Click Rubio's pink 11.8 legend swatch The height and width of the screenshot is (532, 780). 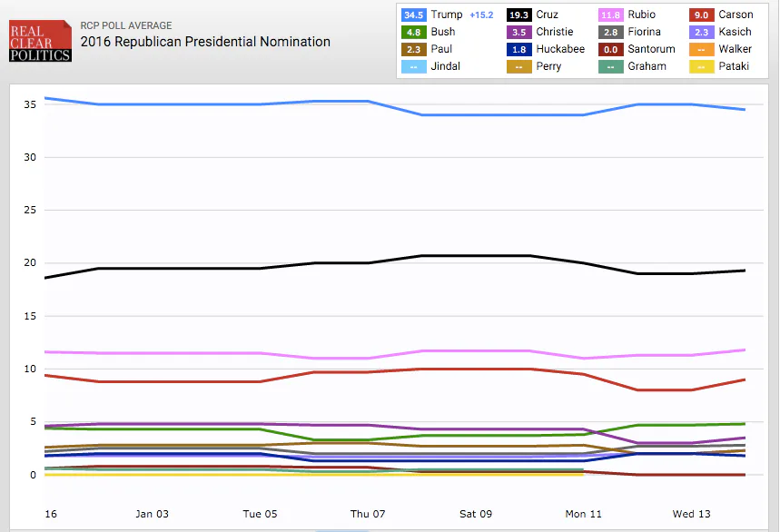click(x=610, y=15)
